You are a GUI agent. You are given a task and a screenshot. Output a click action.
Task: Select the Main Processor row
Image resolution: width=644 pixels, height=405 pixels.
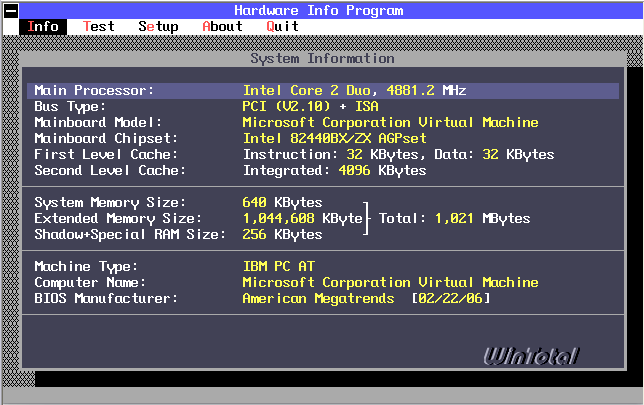[323, 90]
